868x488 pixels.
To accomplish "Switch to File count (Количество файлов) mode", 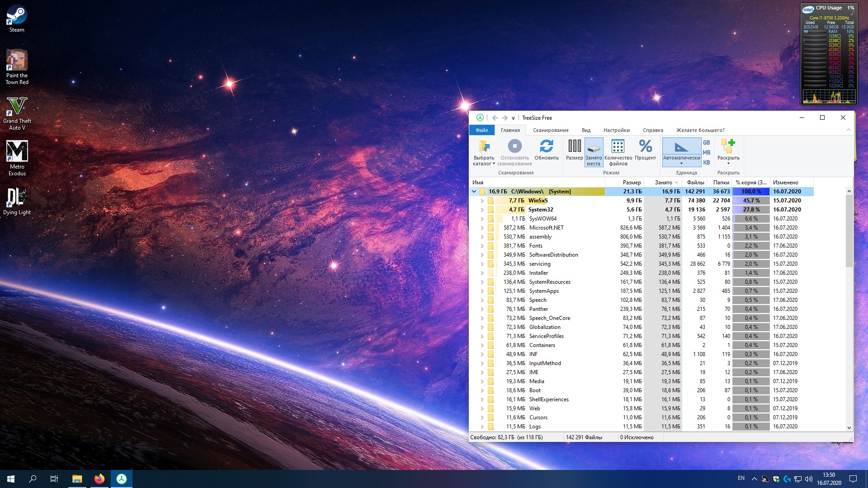I will click(x=618, y=147).
